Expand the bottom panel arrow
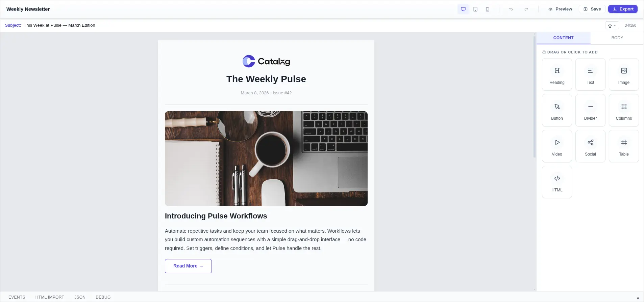This screenshot has height=302, width=644. click(638, 298)
